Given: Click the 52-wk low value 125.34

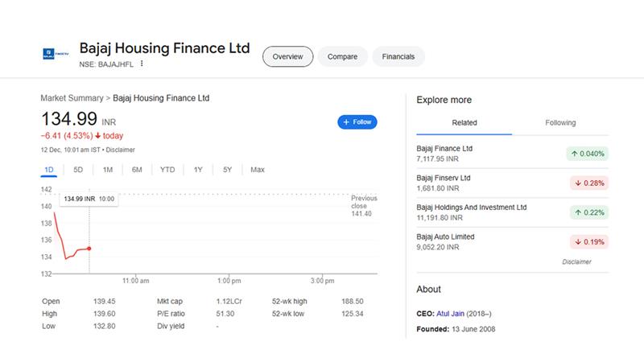Looking at the screenshot, I should (x=353, y=314).
